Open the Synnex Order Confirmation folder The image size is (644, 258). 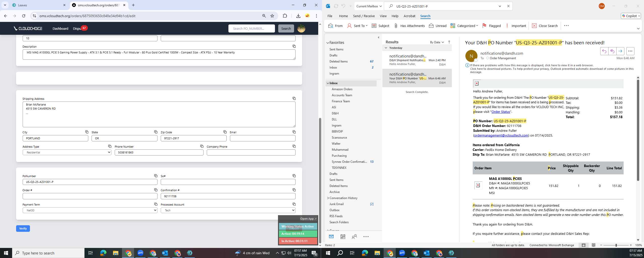point(349,162)
